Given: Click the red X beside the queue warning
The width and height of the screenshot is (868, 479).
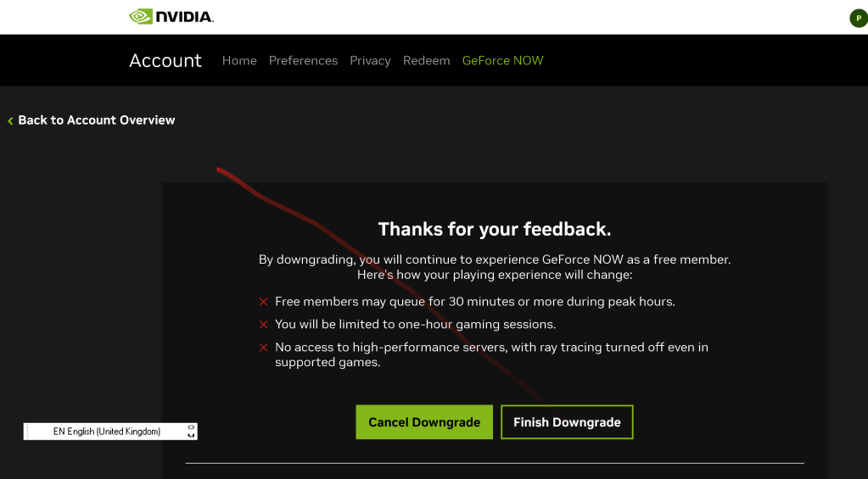Looking at the screenshot, I should 264,302.
